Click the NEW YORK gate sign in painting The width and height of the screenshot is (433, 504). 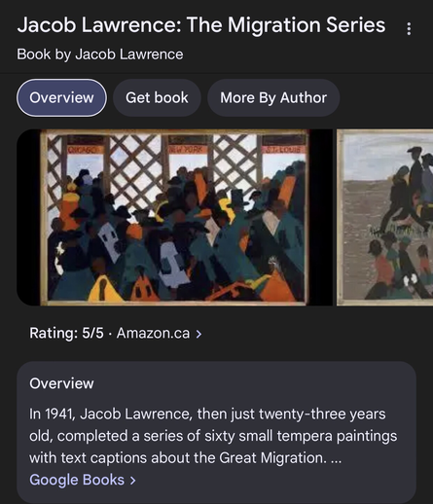189,150
